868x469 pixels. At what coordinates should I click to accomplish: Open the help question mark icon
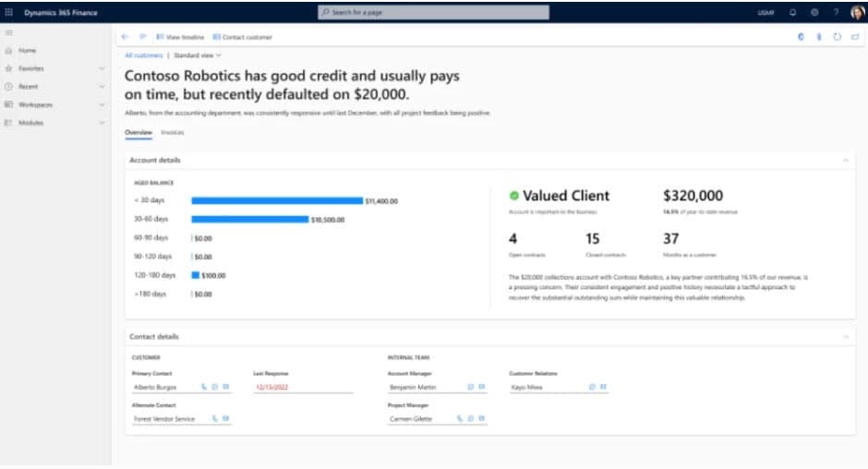pos(836,12)
